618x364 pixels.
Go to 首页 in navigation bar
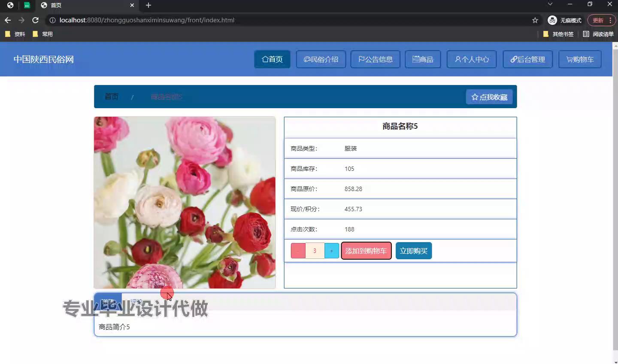click(272, 59)
